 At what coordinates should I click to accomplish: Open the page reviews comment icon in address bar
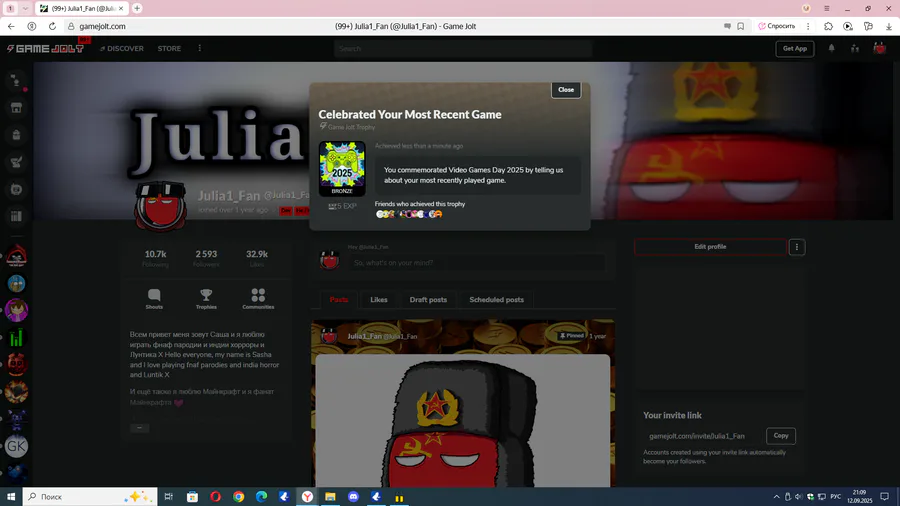727,26
